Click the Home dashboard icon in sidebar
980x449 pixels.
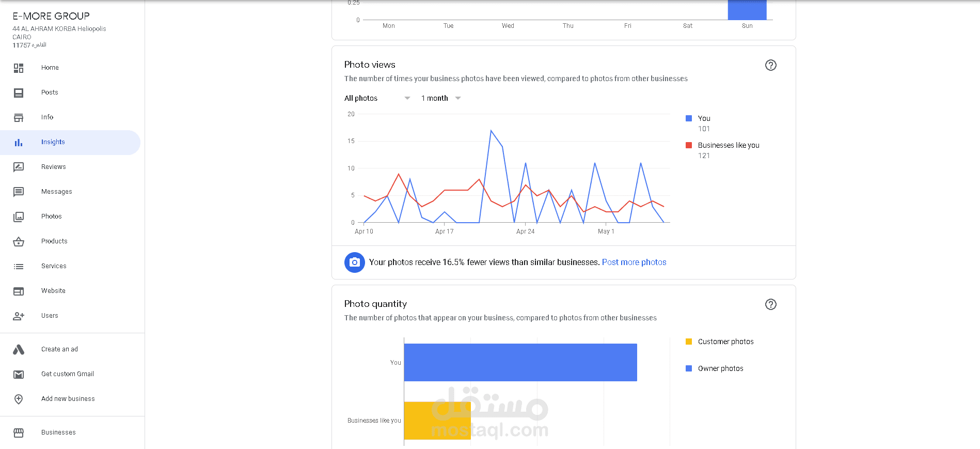[x=19, y=68]
